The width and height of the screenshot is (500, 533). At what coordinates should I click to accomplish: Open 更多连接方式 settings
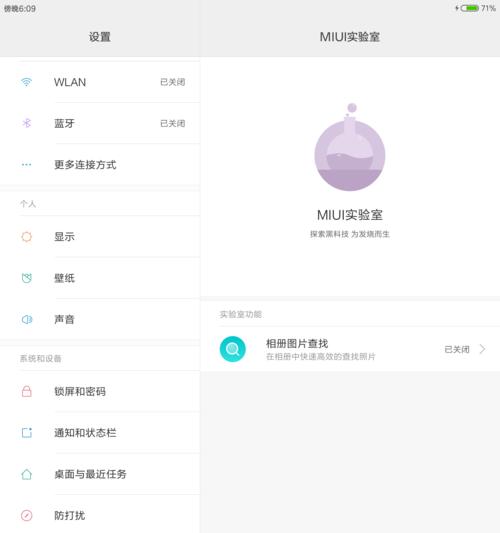100,165
